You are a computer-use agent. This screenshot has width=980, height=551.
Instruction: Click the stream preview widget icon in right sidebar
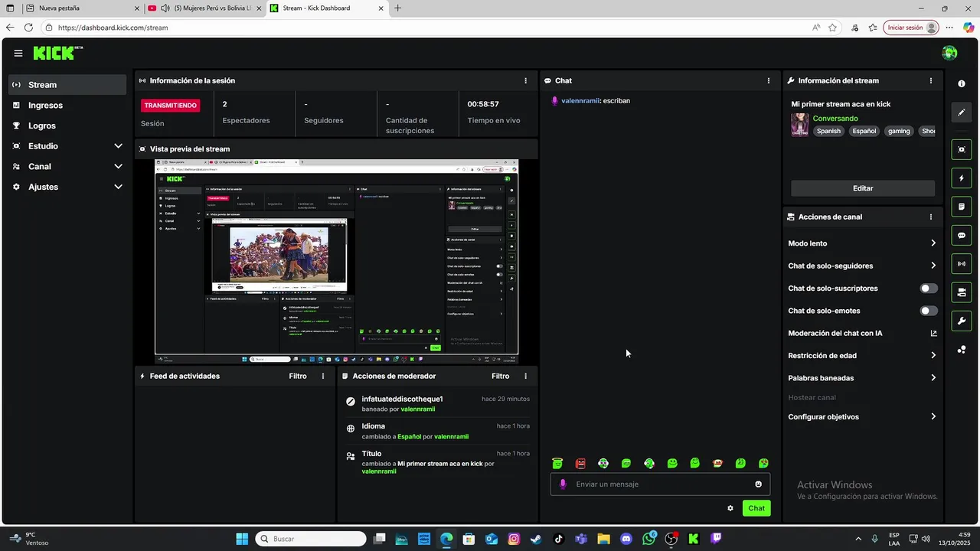tap(962, 149)
